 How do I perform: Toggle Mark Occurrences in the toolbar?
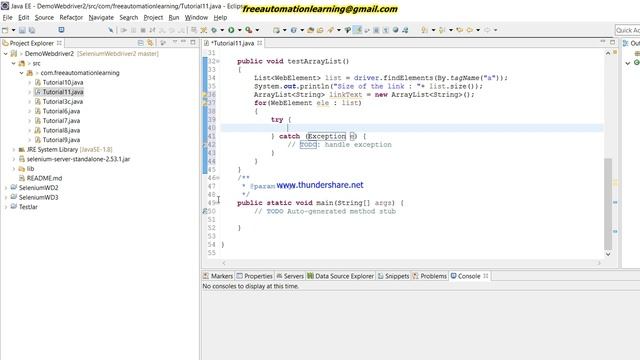point(357,30)
